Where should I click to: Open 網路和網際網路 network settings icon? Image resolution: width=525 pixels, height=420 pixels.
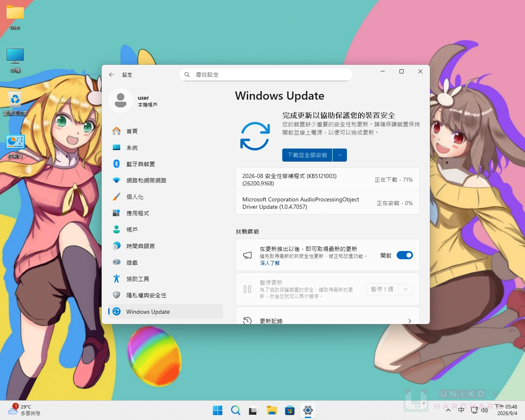pos(116,180)
